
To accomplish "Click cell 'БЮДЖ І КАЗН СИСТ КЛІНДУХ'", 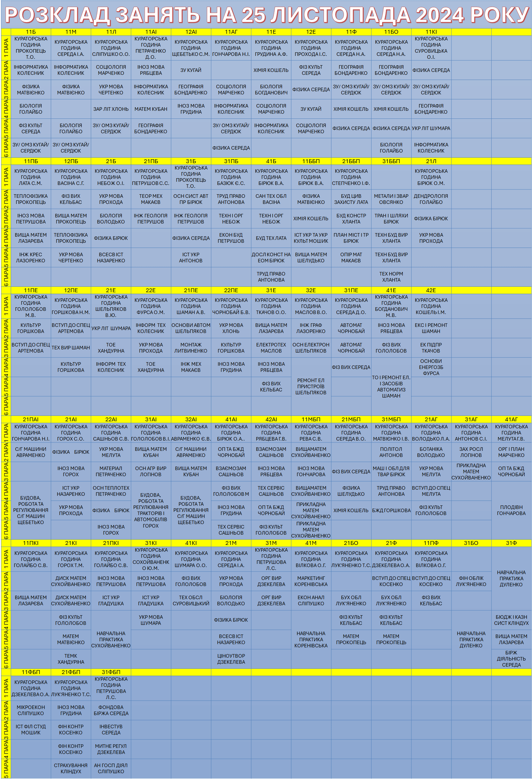I will [511, 620].
